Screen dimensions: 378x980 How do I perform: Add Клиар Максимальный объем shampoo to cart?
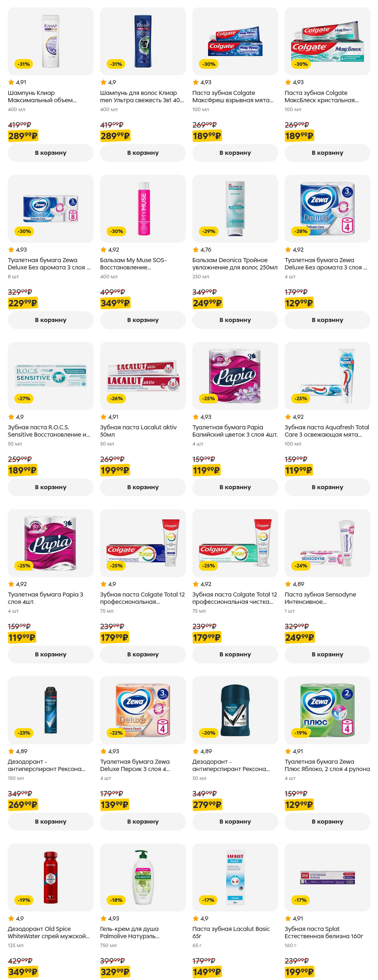click(51, 153)
